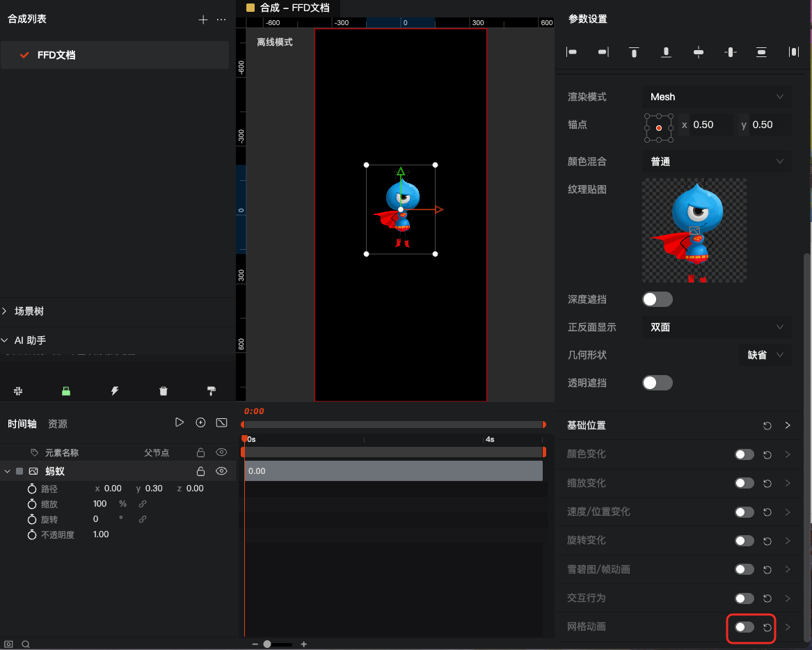Click the screenshot icon in the bottom-left corner

click(x=9, y=644)
